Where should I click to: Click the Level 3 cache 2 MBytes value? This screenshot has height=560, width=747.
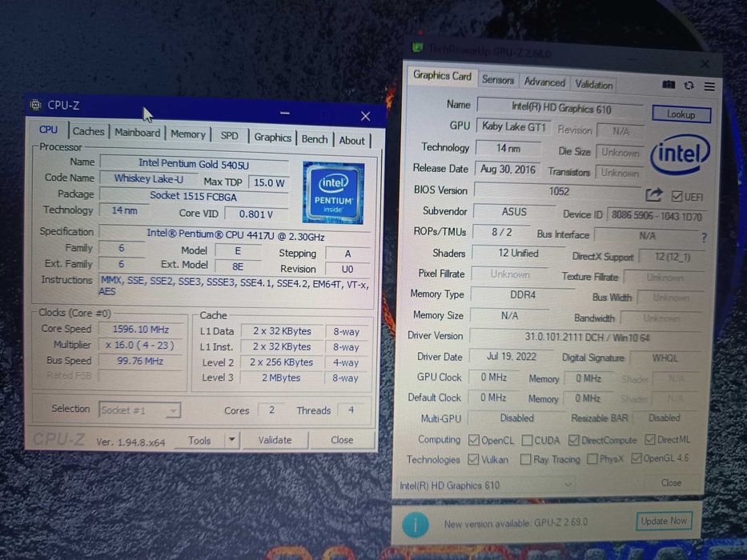281,378
